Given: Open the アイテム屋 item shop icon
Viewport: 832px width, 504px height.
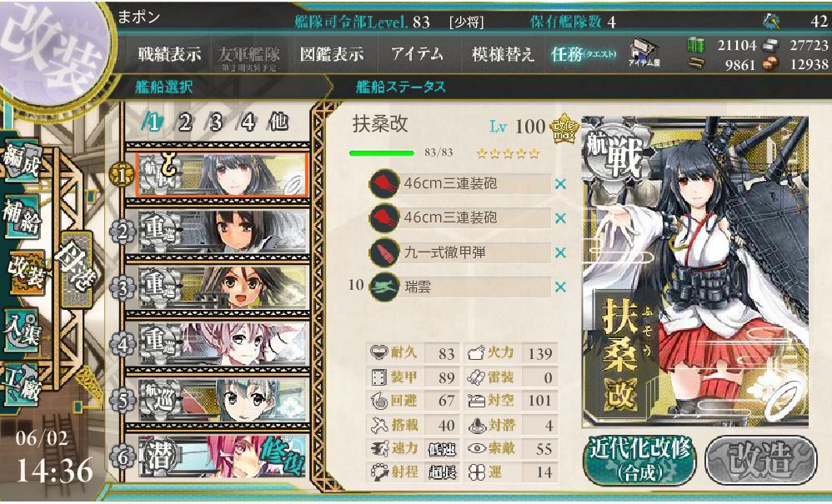Looking at the screenshot, I should (644, 53).
